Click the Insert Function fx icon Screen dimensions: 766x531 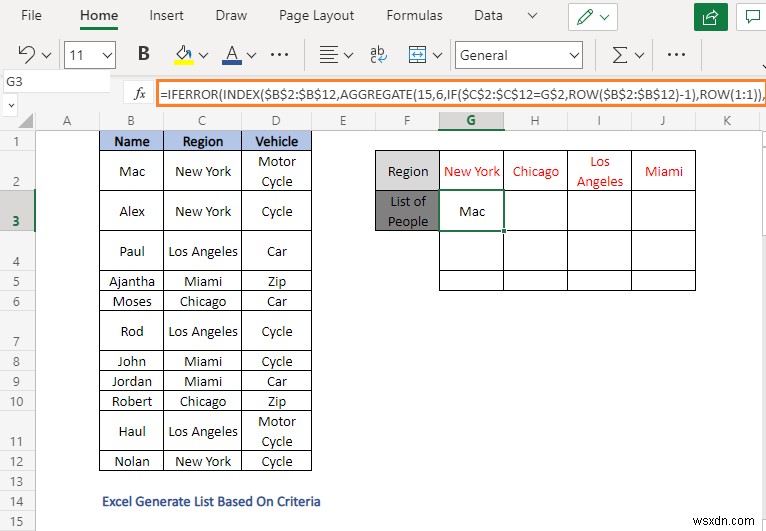(140, 93)
